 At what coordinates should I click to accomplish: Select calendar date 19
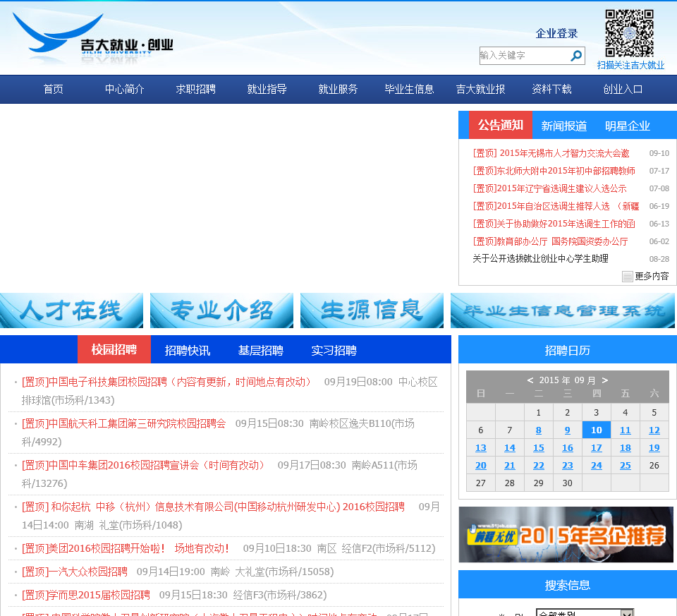[x=654, y=448]
